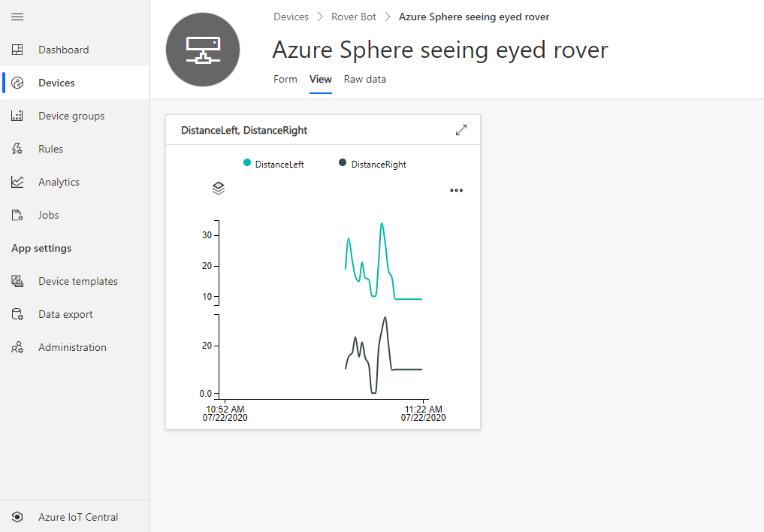The image size is (764, 532).
Task: Click the DistanceLeft, DistanceRight tile title
Action: point(244,130)
